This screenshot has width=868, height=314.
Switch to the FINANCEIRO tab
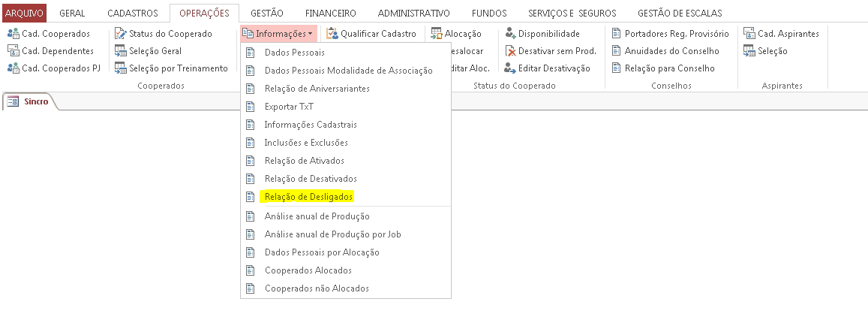tap(331, 14)
